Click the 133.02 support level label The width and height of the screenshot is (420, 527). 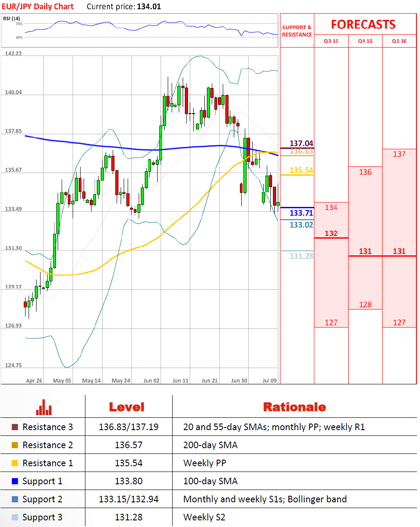(x=302, y=225)
